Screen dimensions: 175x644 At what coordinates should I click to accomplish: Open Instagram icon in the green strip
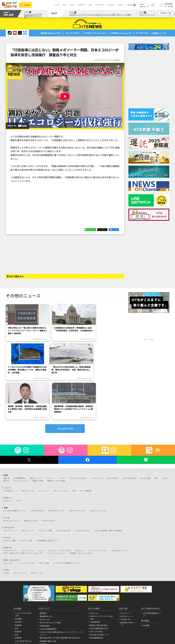click(26, 450)
